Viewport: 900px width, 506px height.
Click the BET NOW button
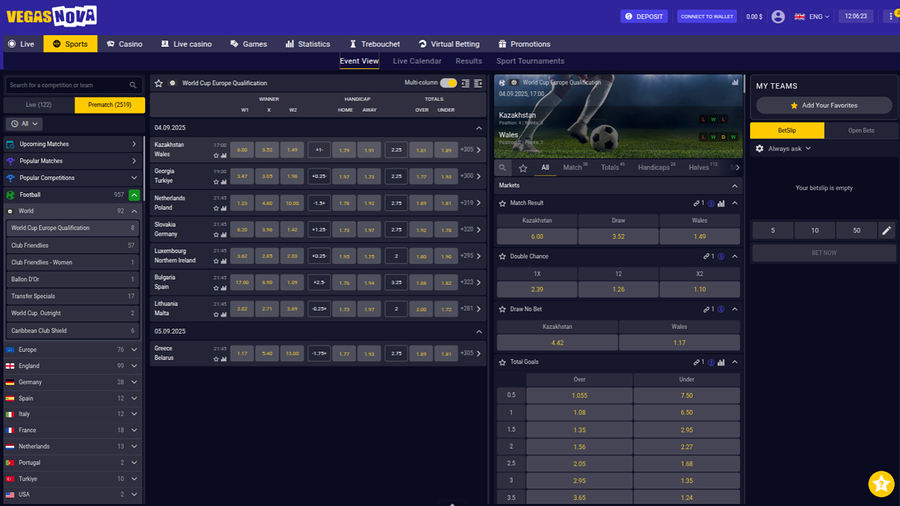click(x=824, y=253)
